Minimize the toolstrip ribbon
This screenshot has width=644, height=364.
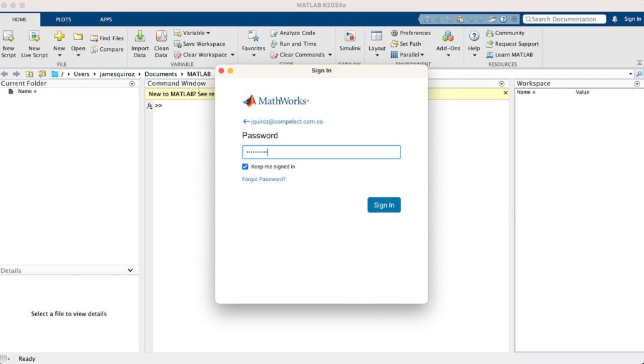coord(640,63)
